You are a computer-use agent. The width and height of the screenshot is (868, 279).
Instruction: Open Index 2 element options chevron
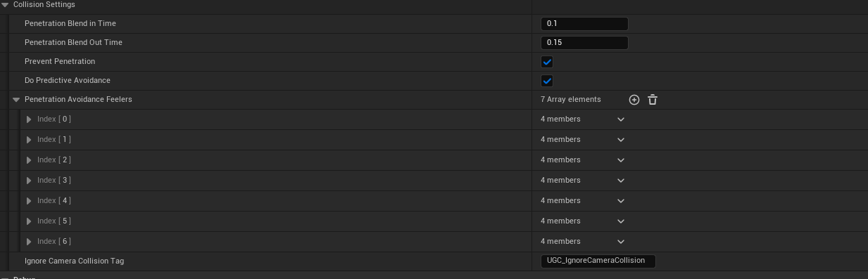[x=621, y=160]
